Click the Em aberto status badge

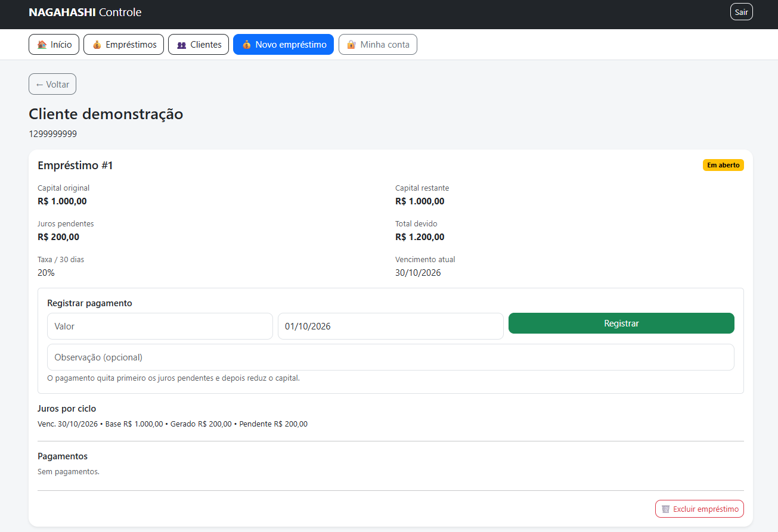click(x=723, y=165)
